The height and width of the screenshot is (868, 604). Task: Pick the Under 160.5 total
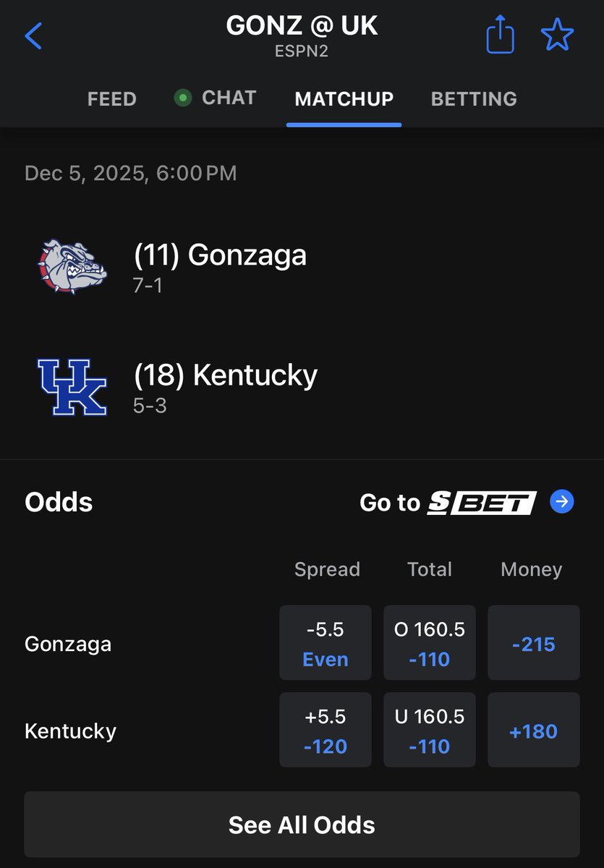point(430,730)
